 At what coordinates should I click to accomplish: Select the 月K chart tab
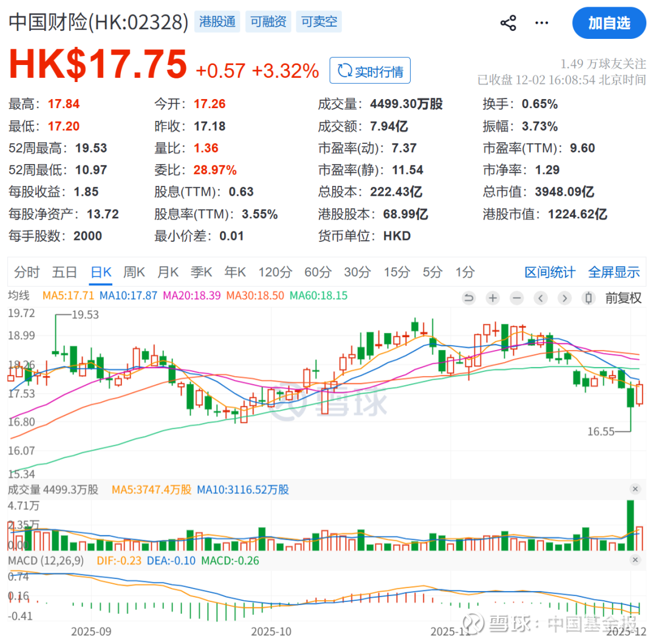tap(168, 272)
